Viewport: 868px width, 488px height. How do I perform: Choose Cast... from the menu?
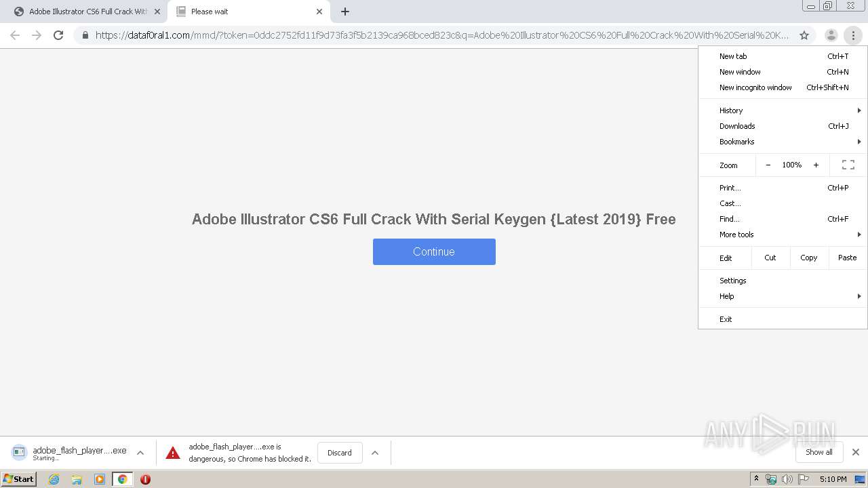point(783,203)
